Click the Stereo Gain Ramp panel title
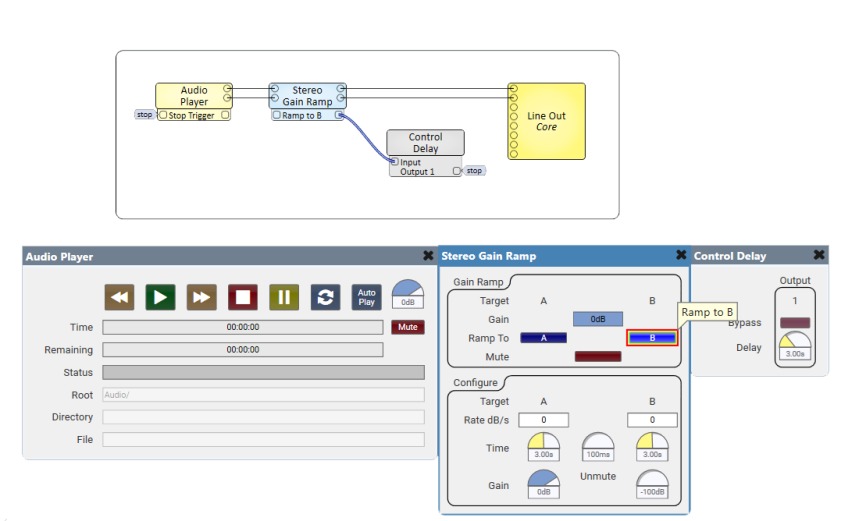Screen dimensions: 841x521 [x=489, y=256]
